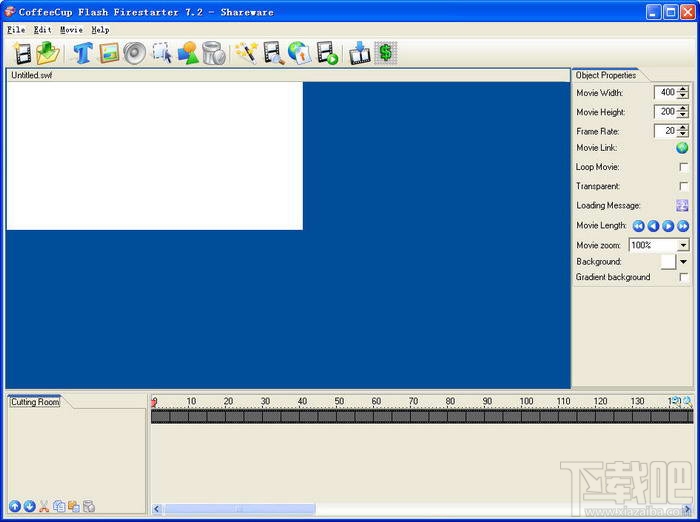Enable the Gradient background checkbox

click(x=683, y=277)
